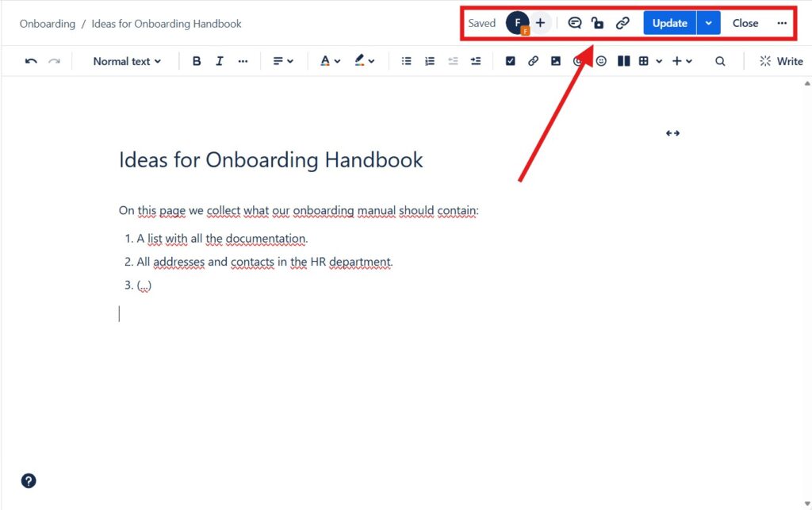Open the help question mark bubble

click(x=28, y=481)
